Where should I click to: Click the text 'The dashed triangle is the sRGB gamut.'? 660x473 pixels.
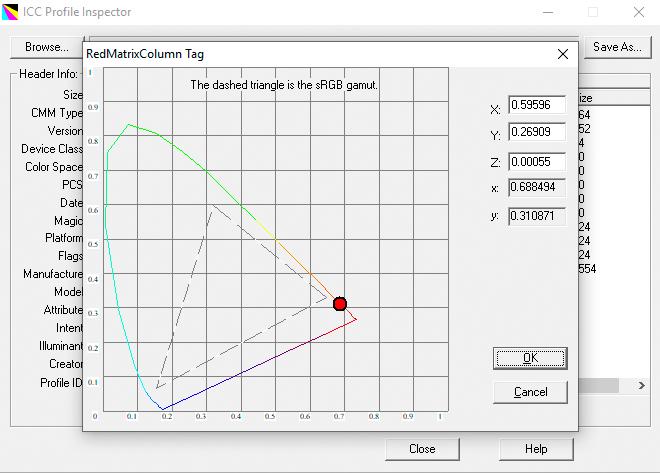point(284,85)
